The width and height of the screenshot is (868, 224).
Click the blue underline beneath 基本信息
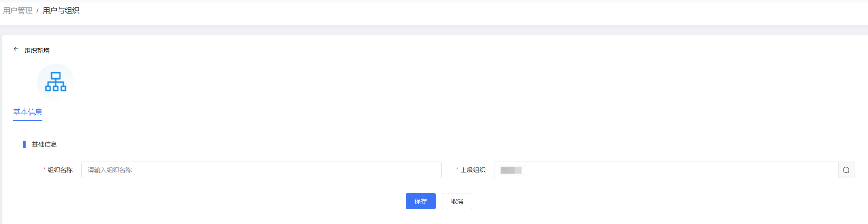point(28,121)
